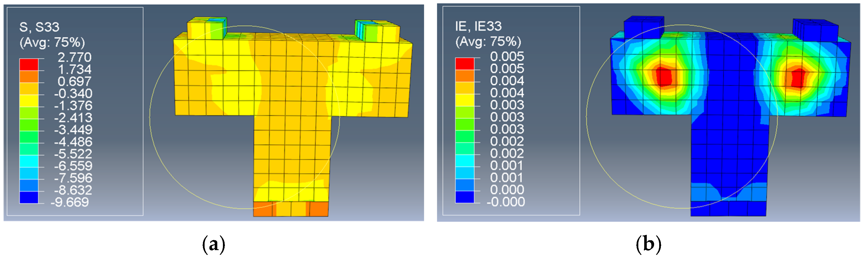868x258 pixels.
Task: Select the left top loading block on S33 model
Action: click(x=207, y=29)
